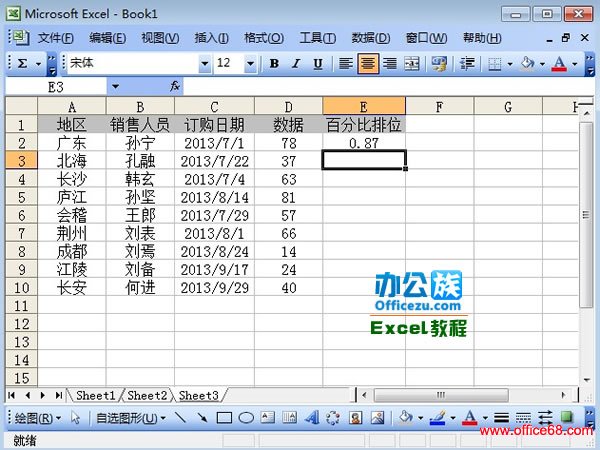Open the 视图(V) menu
The width and height of the screenshot is (600, 450).
coord(160,38)
